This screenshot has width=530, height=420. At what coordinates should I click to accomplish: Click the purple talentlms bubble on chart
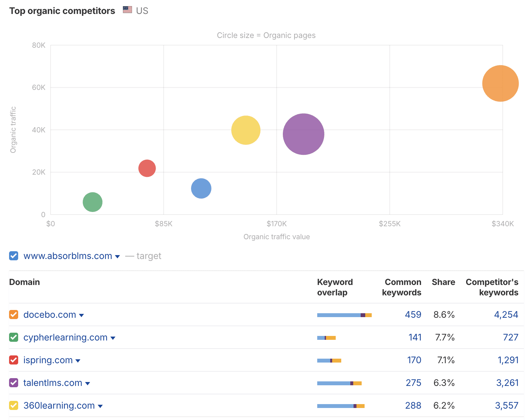303,134
